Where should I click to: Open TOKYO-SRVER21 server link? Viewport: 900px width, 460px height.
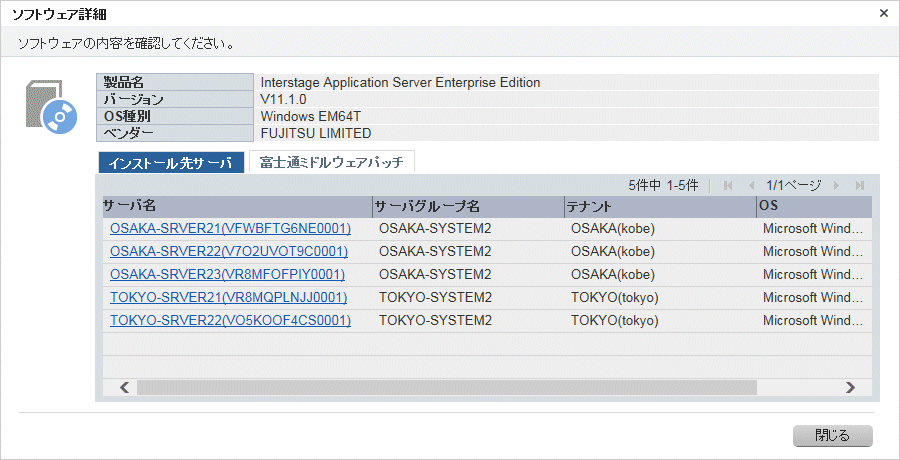(228, 297)
